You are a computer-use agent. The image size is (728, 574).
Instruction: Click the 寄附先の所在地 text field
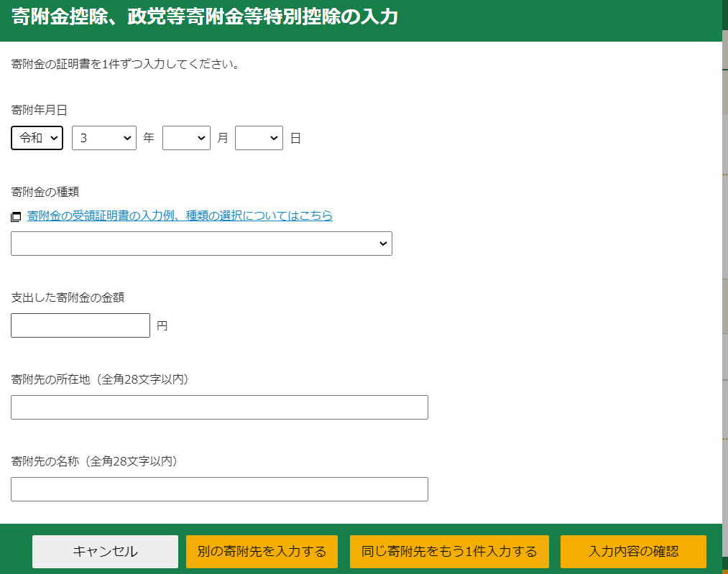click(219, 407)
